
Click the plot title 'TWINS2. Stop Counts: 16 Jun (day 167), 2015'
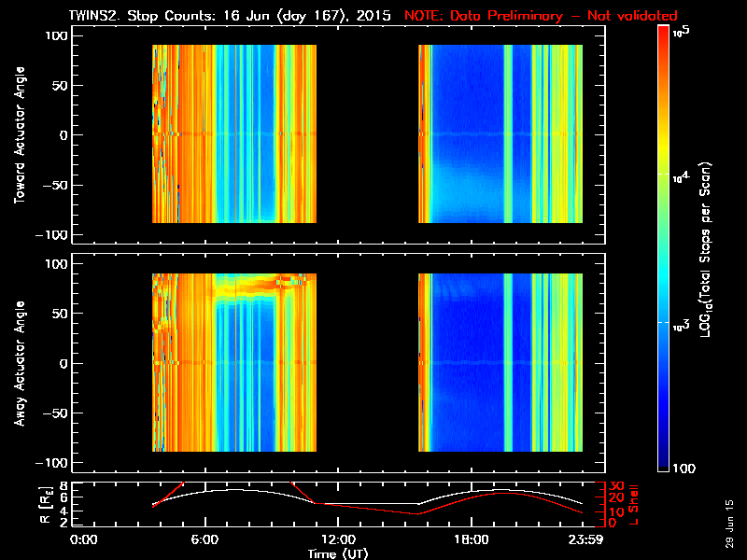(230, 16)
